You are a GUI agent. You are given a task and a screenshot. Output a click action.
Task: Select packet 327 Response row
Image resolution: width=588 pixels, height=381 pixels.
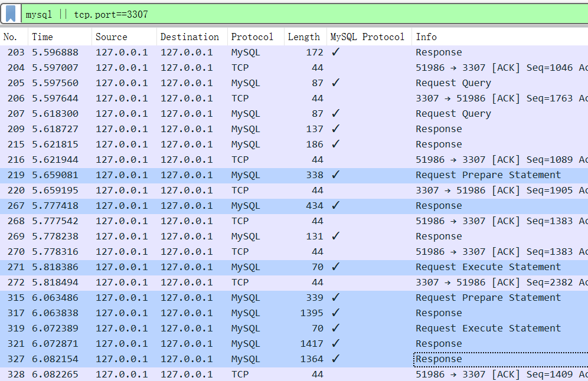[439, 359]
